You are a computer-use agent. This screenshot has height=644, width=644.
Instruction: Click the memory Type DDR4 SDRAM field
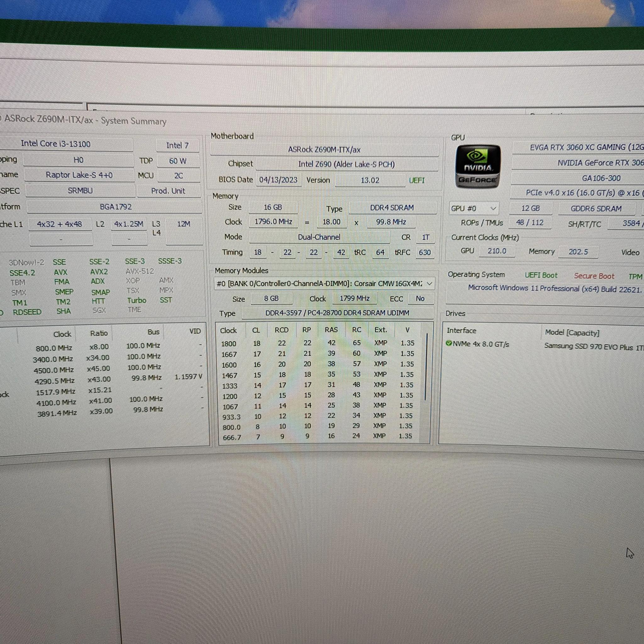coord(392,208)
